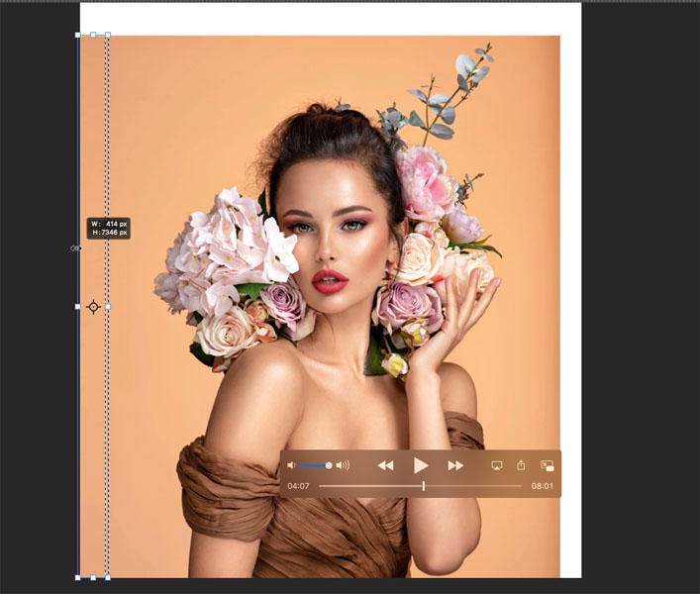Click the play button in video overlay
Image resolution: width=700 pixels, height=594 pixels.
click(x=421, y=465)
